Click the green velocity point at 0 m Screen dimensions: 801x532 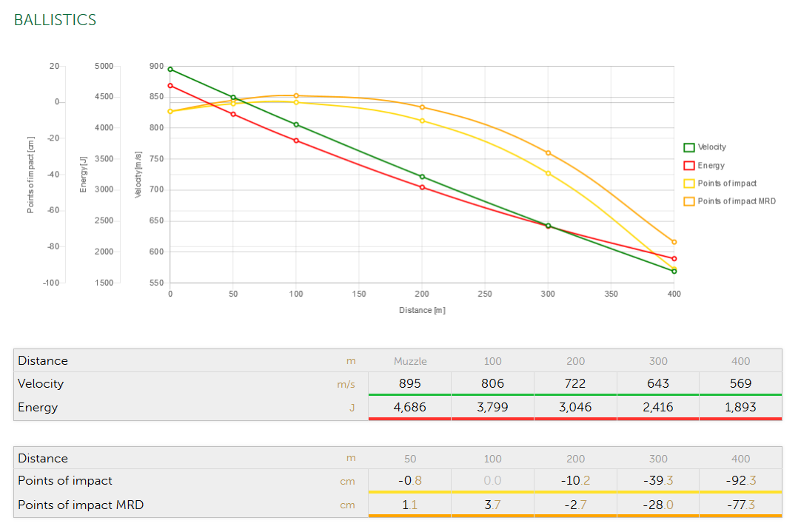click(170, 70)
